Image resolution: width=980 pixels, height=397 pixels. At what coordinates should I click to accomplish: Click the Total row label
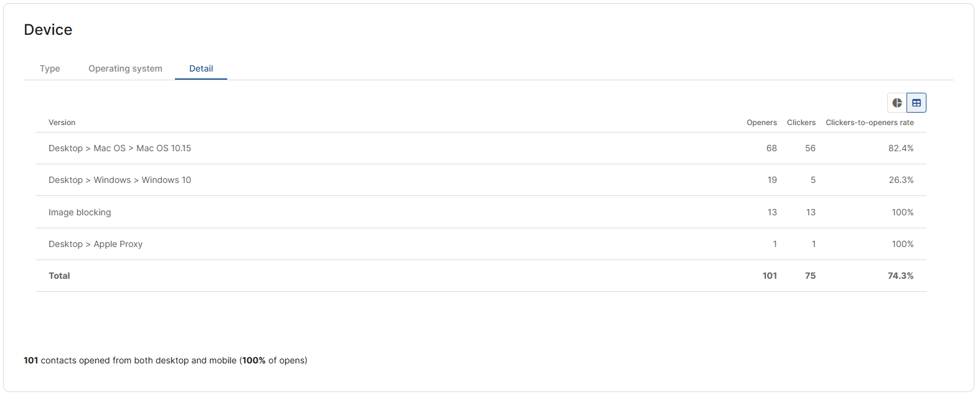point(59,276)
